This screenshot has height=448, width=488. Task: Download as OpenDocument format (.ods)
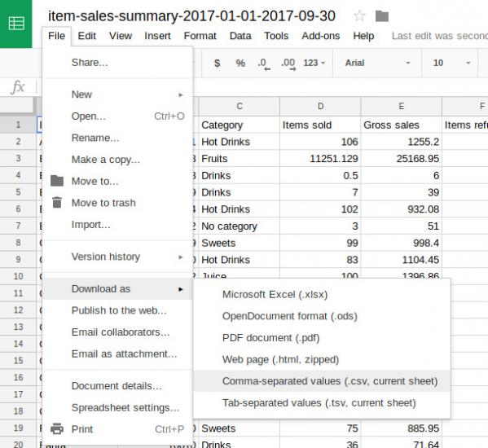coord(322,316)
